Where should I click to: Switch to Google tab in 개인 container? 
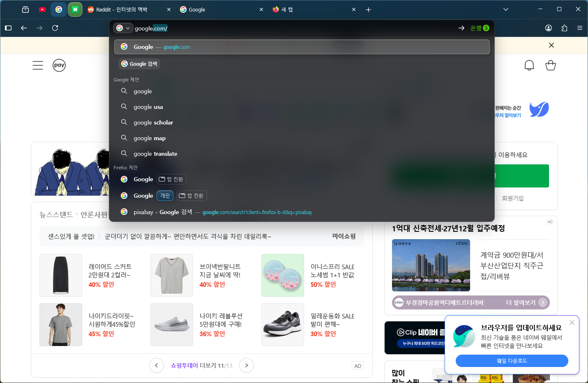pyautogui.click(x=302, y=196)
